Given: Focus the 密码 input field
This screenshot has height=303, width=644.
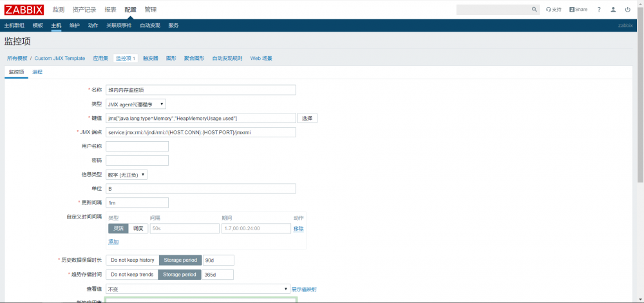Looking at the screenshot, I should (137, 161).
